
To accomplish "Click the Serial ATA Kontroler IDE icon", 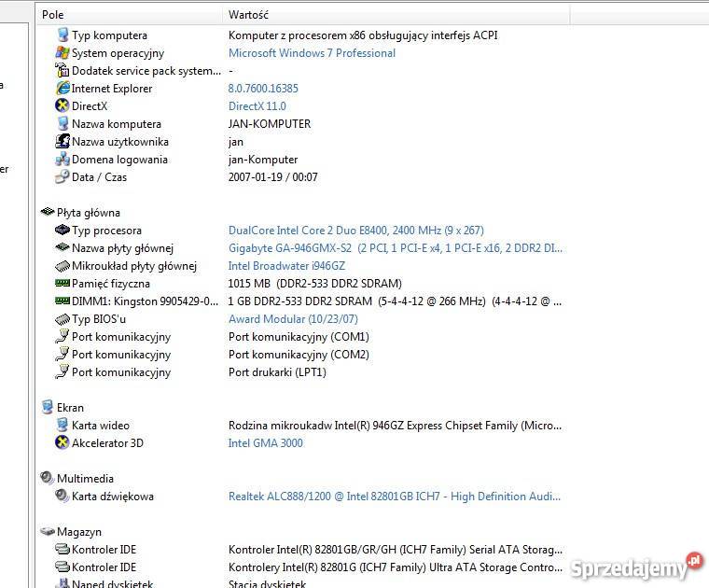I will [x=63, y=549].
